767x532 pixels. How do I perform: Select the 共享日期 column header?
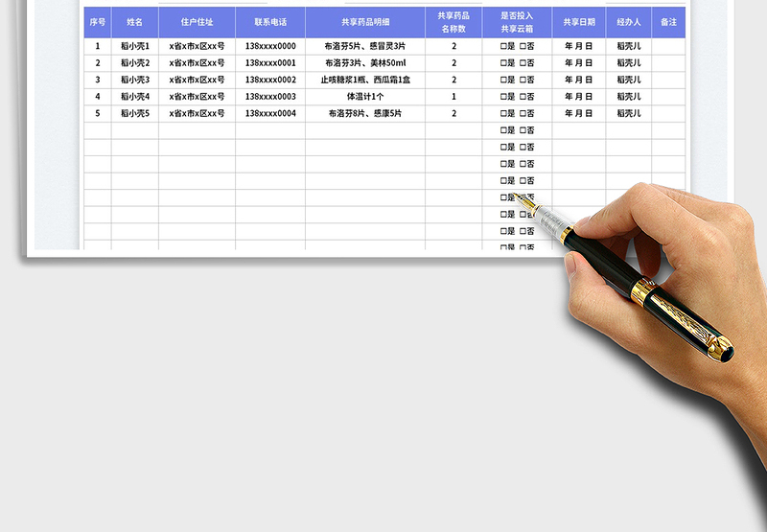coord(578,22)
